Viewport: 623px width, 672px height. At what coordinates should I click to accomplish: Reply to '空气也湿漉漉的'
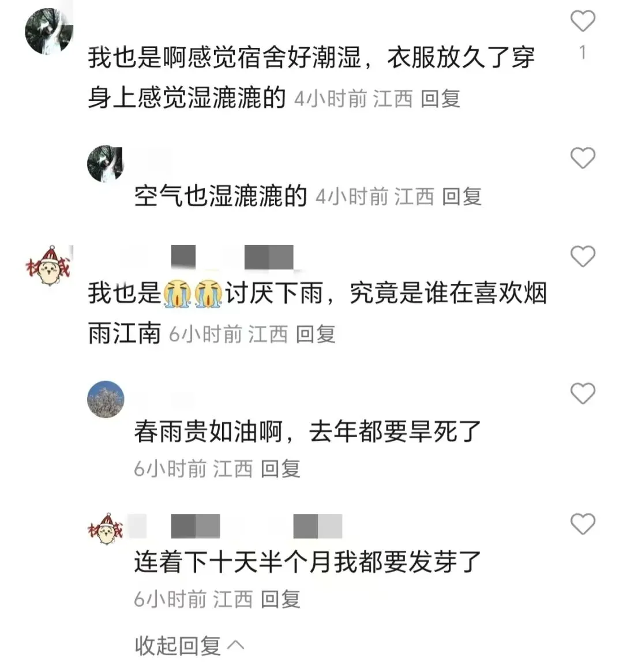(461, 197)
